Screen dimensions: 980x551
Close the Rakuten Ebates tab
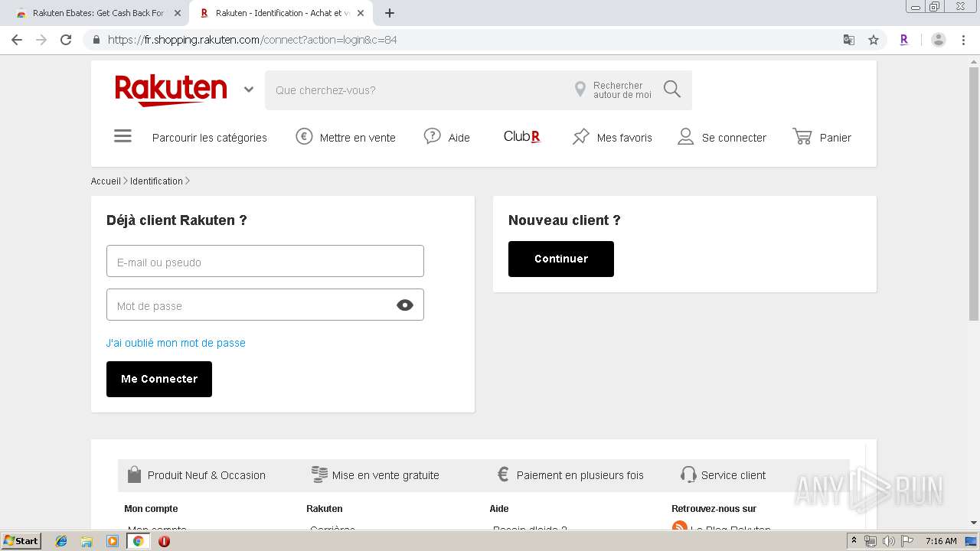pyautogui.click(x=178, y=13)
